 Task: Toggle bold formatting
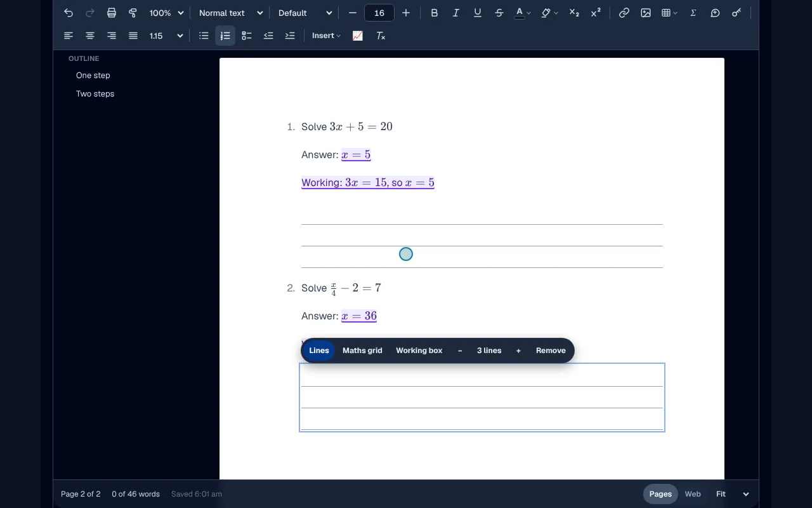(435, 13)
